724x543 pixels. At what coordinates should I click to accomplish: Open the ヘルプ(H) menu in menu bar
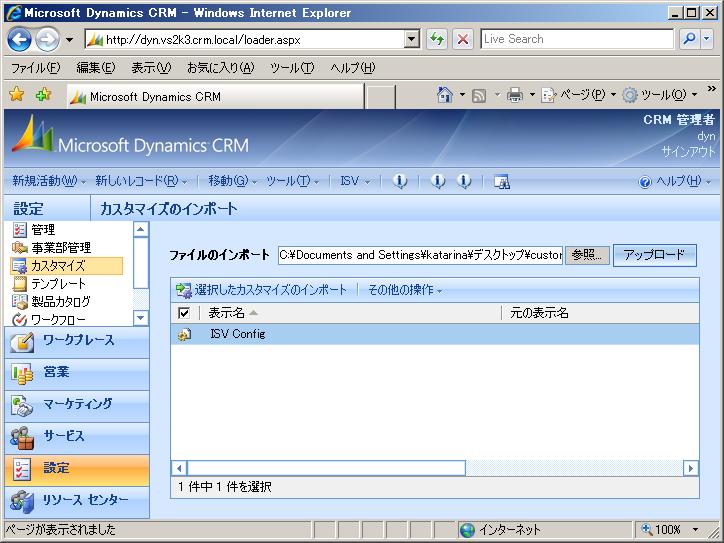pyautogui.click(x=353, y=68)
